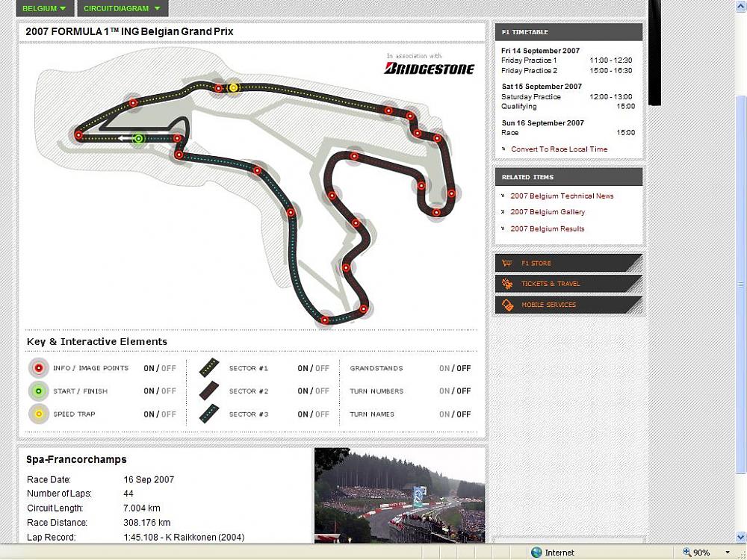The width and height of the screenshot is (747, 560).
Task: Click the Sector #2 color swatch in the key
Action: click(x=209, y=391)
